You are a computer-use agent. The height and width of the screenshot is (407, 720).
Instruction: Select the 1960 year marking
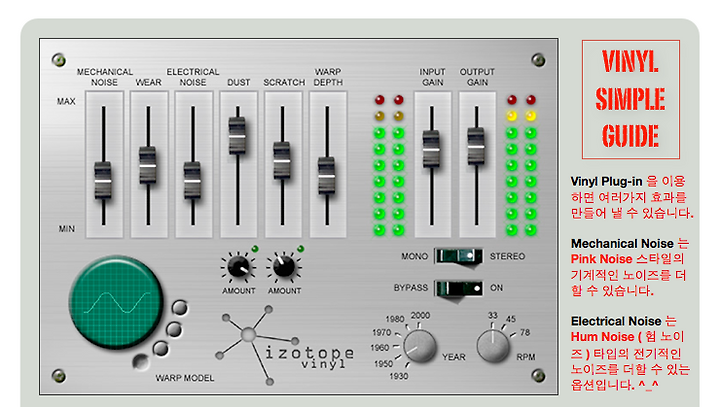pos(379,348)
